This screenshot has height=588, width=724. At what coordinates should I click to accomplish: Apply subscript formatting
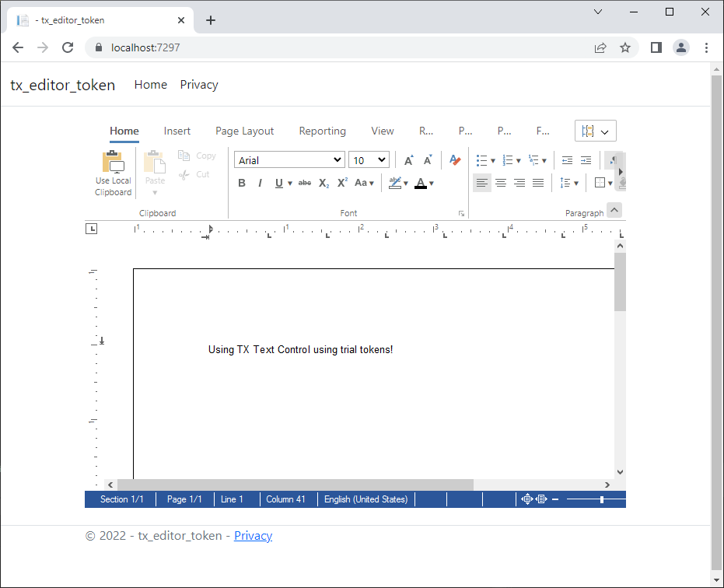(324, 184)
